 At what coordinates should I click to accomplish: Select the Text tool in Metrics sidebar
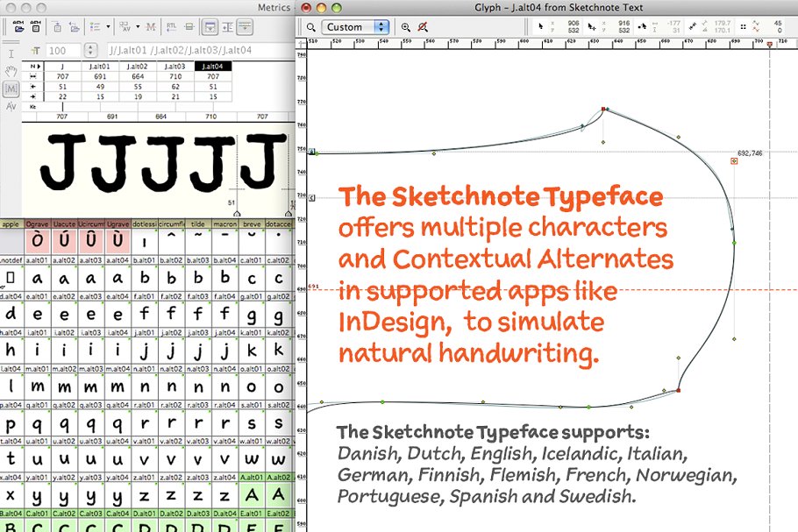[11, 54]
